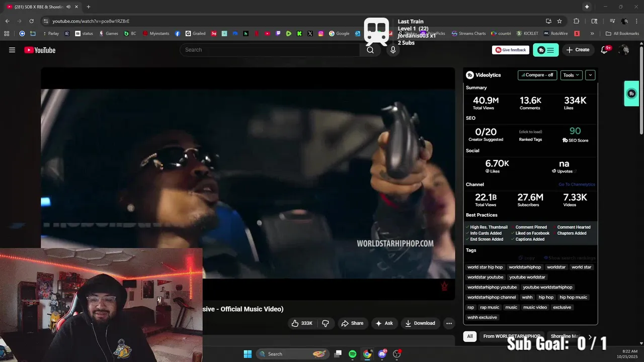Screen dimensions: 644x362
Task: Open Chrome extensions puzzle icon
Action: coord(577,21)
